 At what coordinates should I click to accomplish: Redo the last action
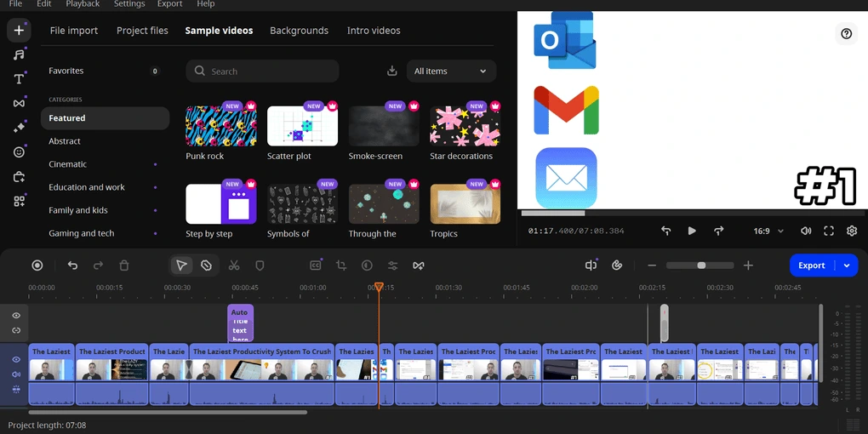(x=98, y=266)
